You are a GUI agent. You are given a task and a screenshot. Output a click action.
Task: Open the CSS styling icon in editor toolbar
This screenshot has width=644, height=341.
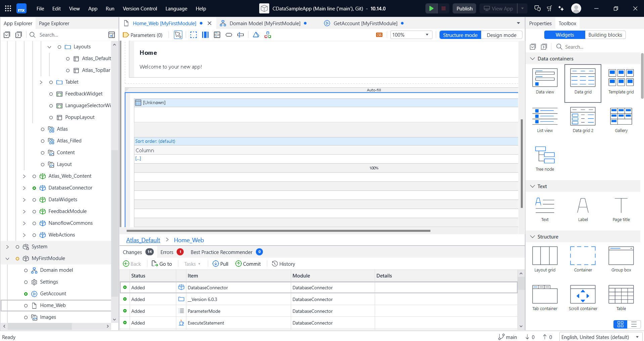point(379,35)
